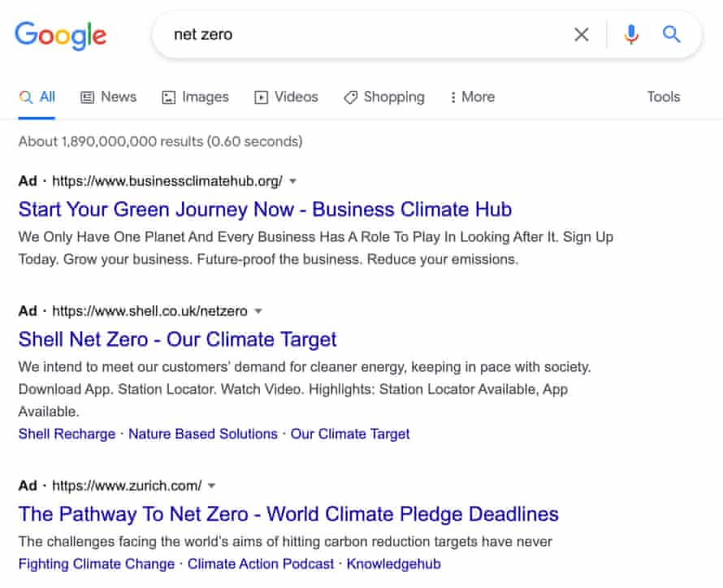Image resolution: width=723 pixels, height=588 pixels.
Task: Expand the More search options menu
Action: (x=471, y=97)
